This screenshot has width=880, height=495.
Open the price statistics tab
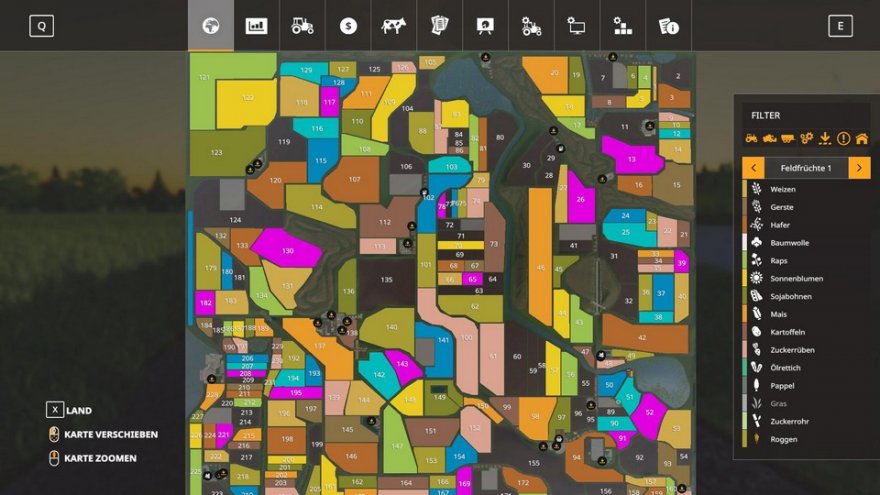pos(257,26)
